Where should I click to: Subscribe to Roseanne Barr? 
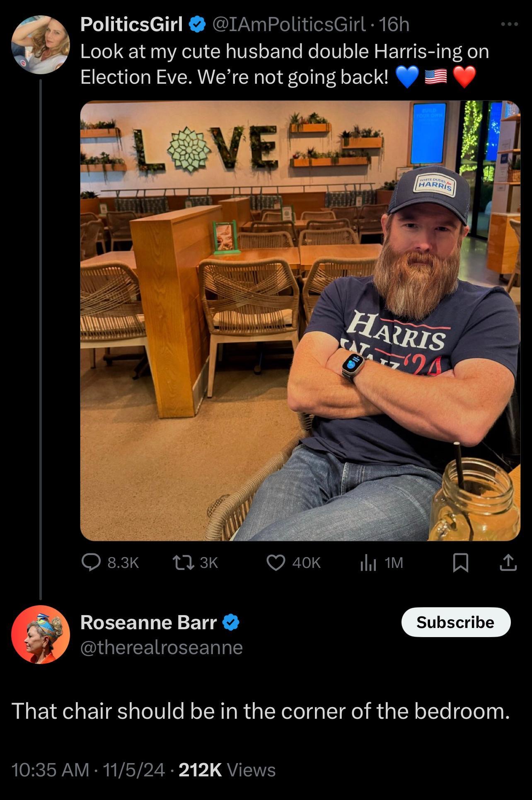tap(455, 622)
